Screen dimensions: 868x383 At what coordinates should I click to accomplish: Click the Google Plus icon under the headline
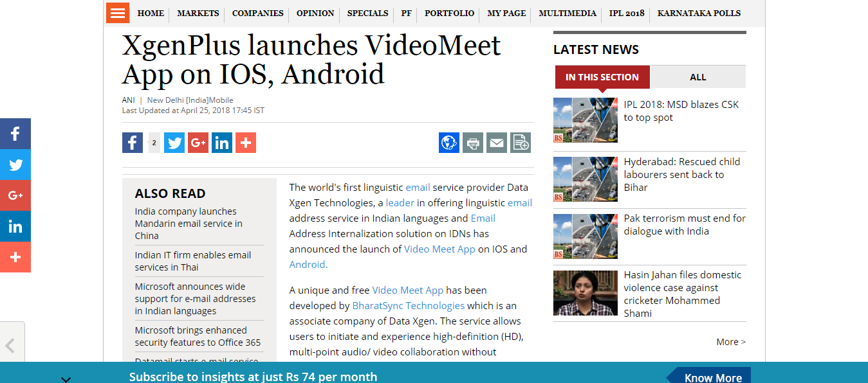(x=198, y=143)
